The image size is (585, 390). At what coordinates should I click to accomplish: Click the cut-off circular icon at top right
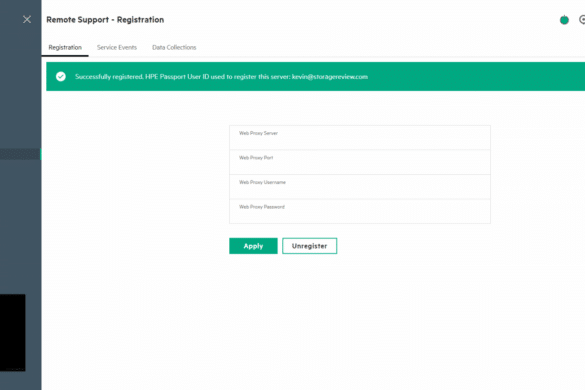coord(582,20)
